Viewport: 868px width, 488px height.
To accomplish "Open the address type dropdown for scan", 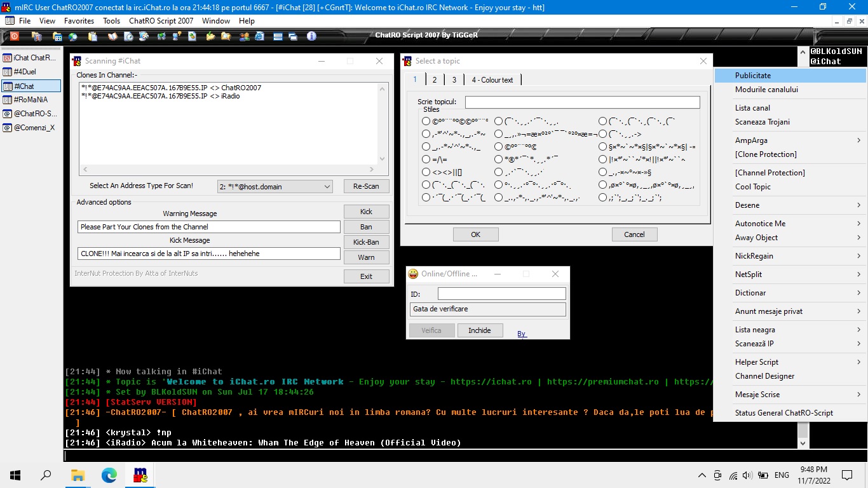I will 275,187.
